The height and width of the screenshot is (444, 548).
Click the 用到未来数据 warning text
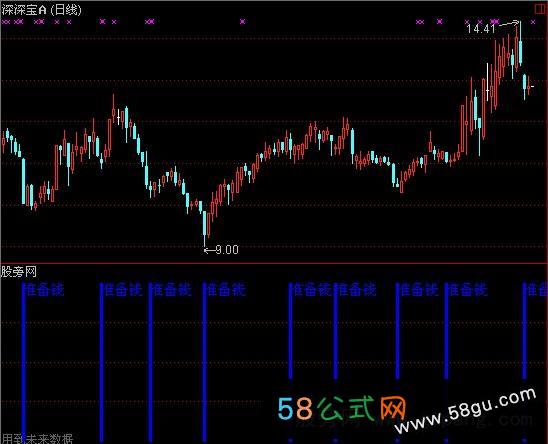click(x=37, y=438)
